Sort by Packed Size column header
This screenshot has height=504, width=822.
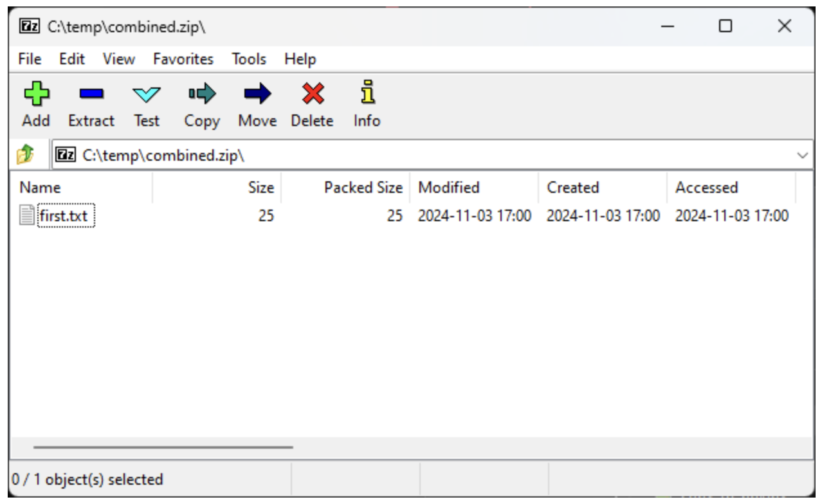(345, 188)
